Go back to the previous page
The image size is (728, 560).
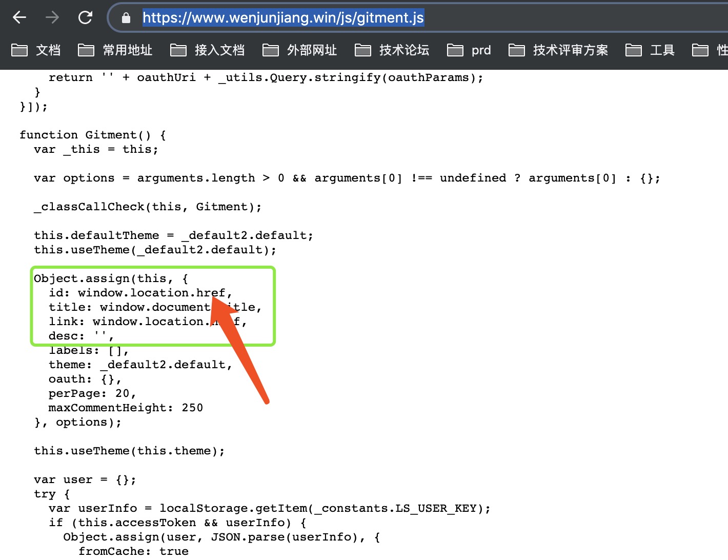pos(19,18)
